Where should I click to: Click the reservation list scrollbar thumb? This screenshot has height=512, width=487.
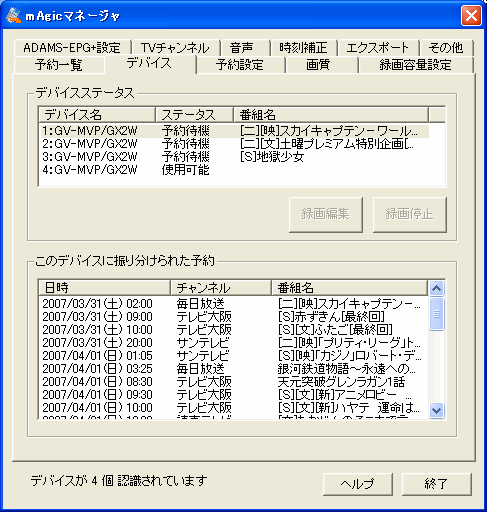(436, 314)
